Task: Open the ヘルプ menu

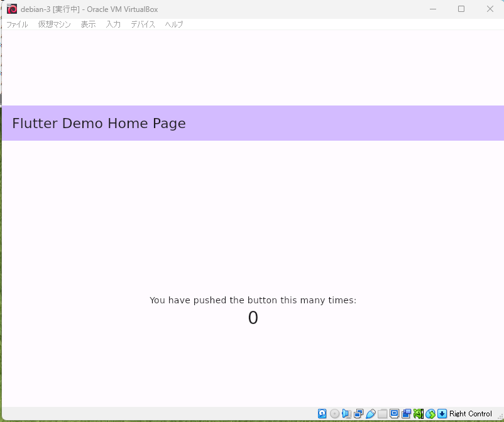Action: coord(174,24)
